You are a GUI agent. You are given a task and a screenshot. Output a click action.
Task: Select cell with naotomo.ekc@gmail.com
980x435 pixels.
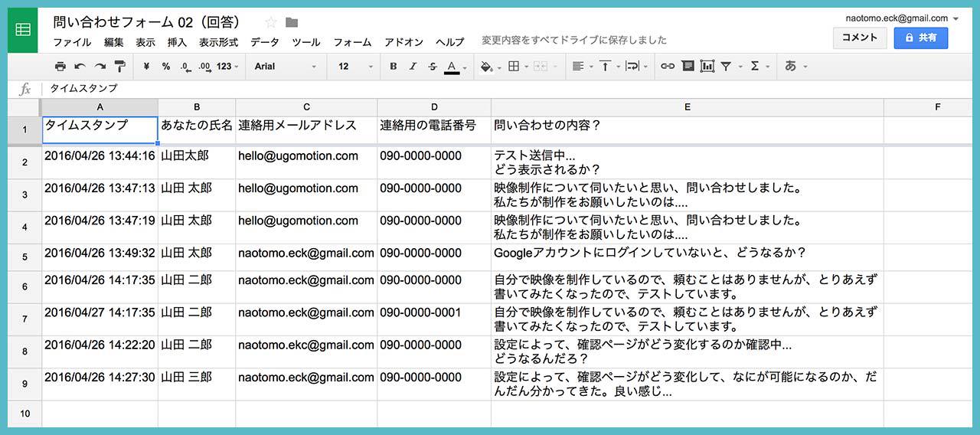[x=306, y=352]
